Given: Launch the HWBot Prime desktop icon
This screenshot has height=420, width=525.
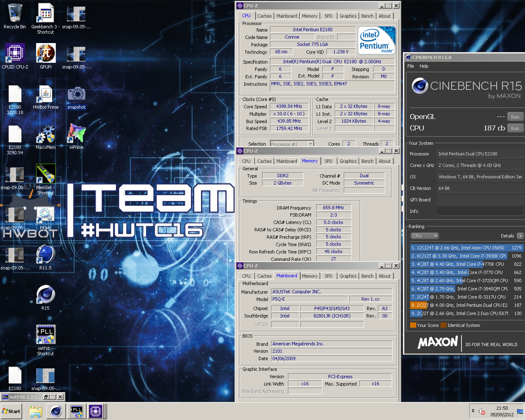Looking at the screenshot, I should pyautogui.click(x=46, y=98).
